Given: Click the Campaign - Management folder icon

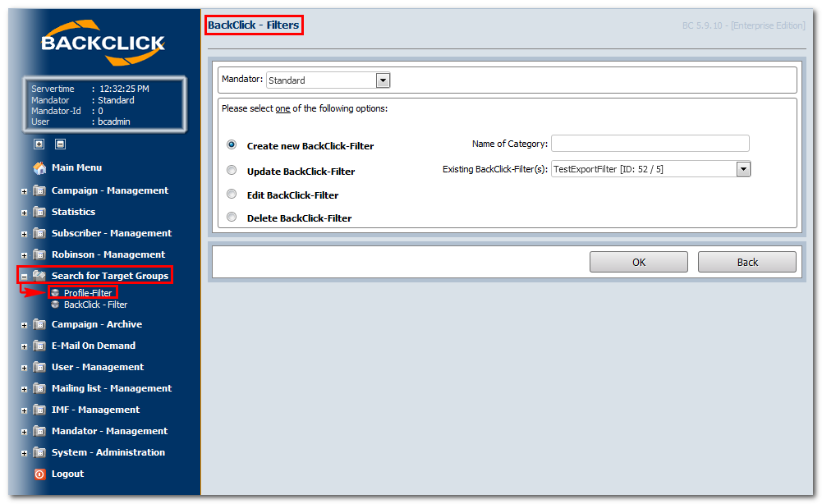Looking at the screenshot, I should 39,190.
